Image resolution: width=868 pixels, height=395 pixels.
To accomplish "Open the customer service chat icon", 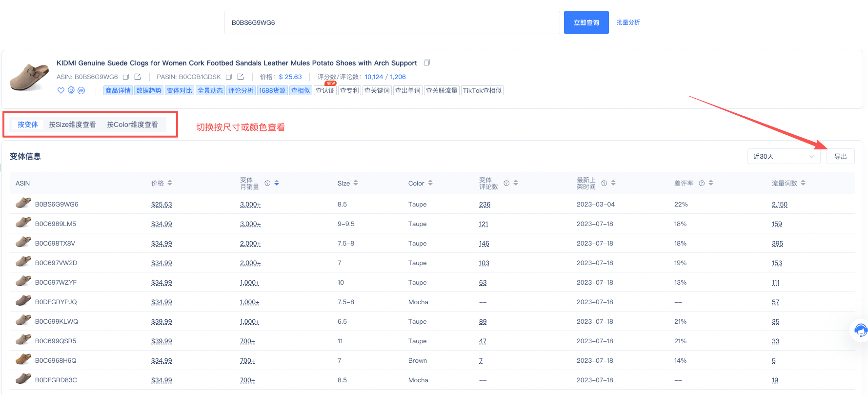I will tap(860, 331).
